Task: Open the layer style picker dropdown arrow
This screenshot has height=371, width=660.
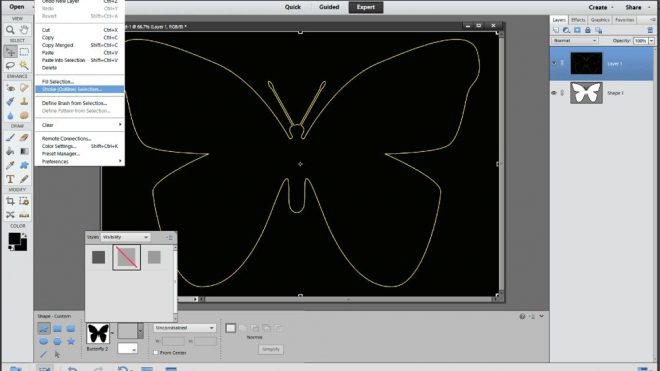Action: click(x=141, y=331)
